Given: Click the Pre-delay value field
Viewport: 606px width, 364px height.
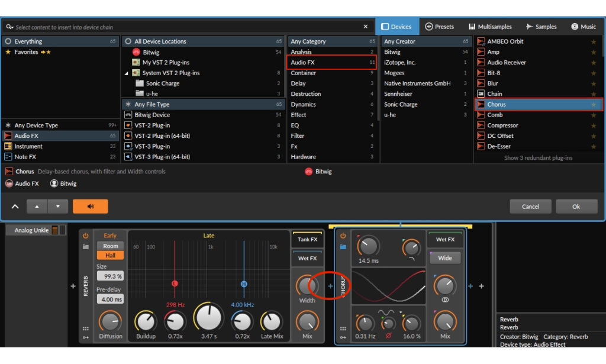Looking at the screenshot, I should click(x=110, y=299).
